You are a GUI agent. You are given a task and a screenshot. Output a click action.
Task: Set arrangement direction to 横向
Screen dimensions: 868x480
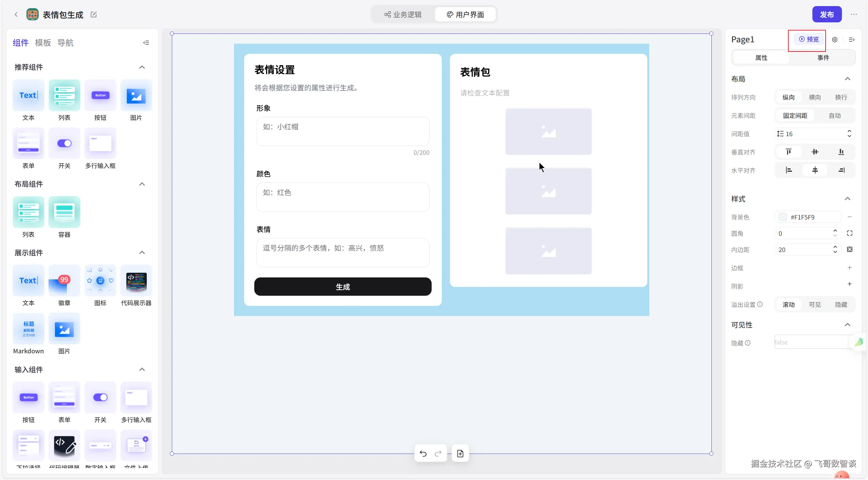tap(814, 97)
